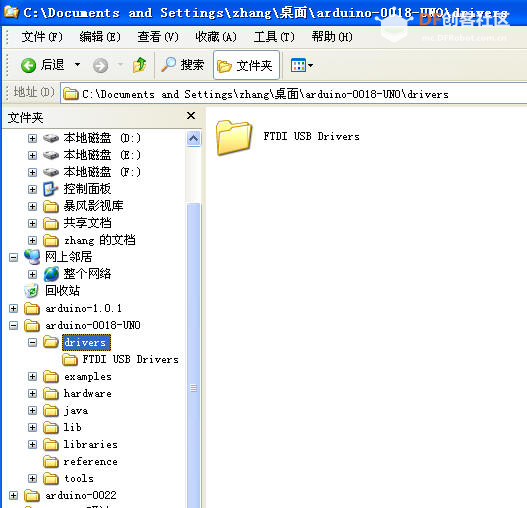The image size is (527, 508).
Task: Open the 文件(F) menu
Action: tap(42, 37)
